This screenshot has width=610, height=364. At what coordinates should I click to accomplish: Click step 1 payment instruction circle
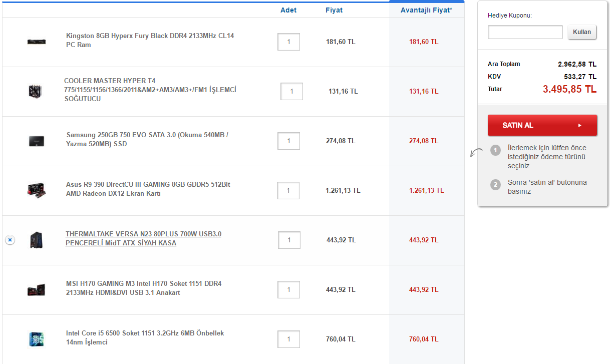(x=495, y=149)
